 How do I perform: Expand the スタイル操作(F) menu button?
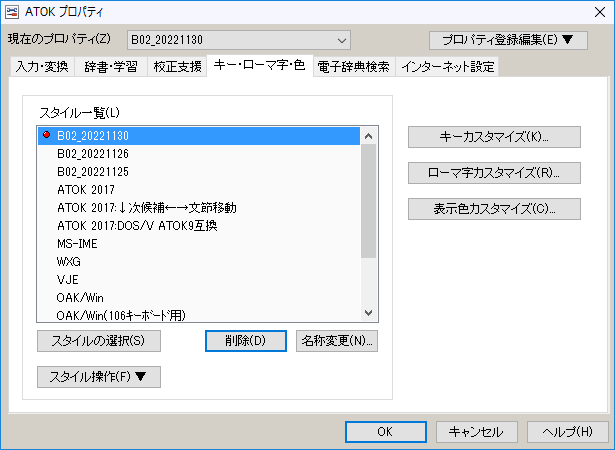(99, 377)
